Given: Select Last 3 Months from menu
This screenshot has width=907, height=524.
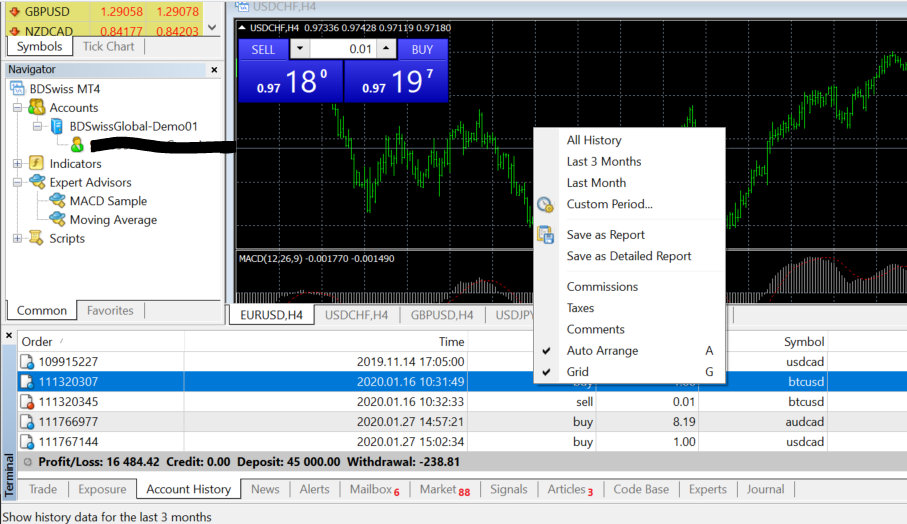Looking at the screenshot, I should [604, 162].
